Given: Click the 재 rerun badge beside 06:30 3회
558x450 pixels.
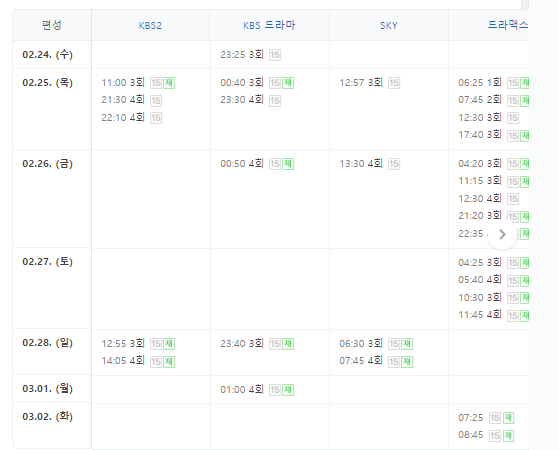Looking at the screenshot, I should 407,344.
